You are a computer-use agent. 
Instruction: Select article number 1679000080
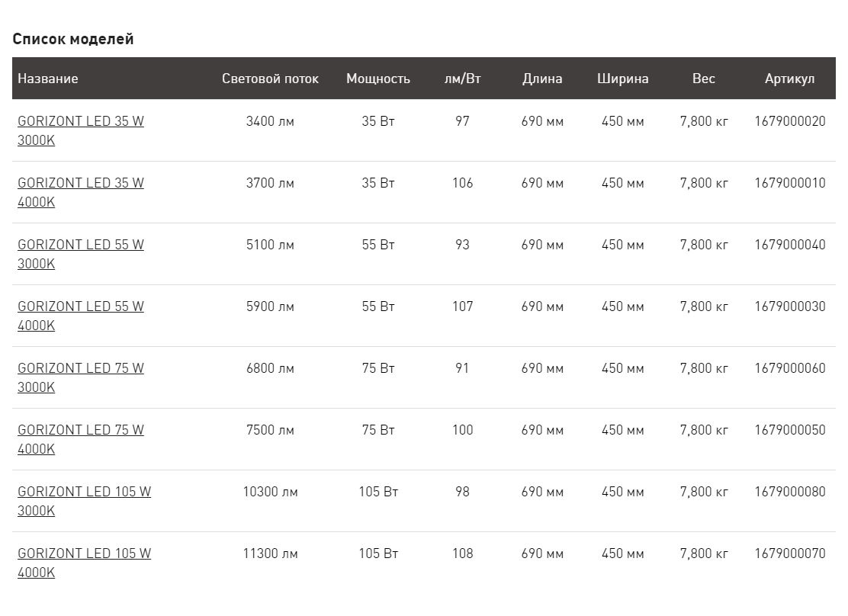pos(789,490)
